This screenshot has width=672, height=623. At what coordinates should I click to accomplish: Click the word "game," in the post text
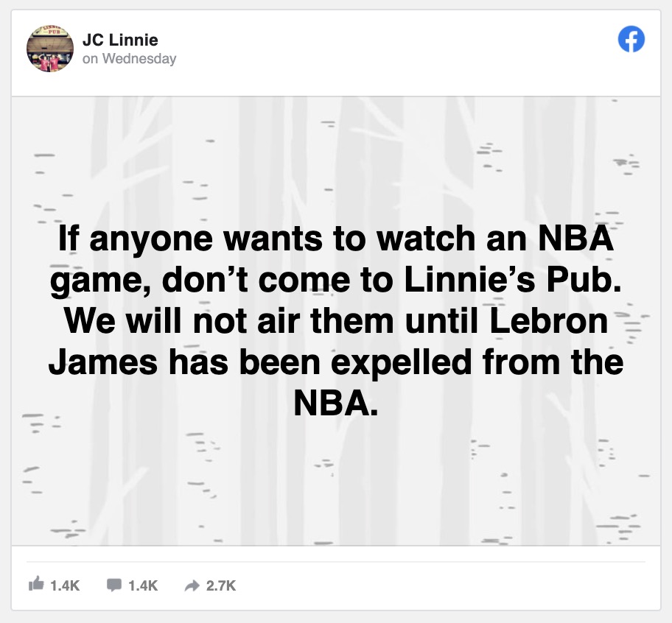point(100,281)
